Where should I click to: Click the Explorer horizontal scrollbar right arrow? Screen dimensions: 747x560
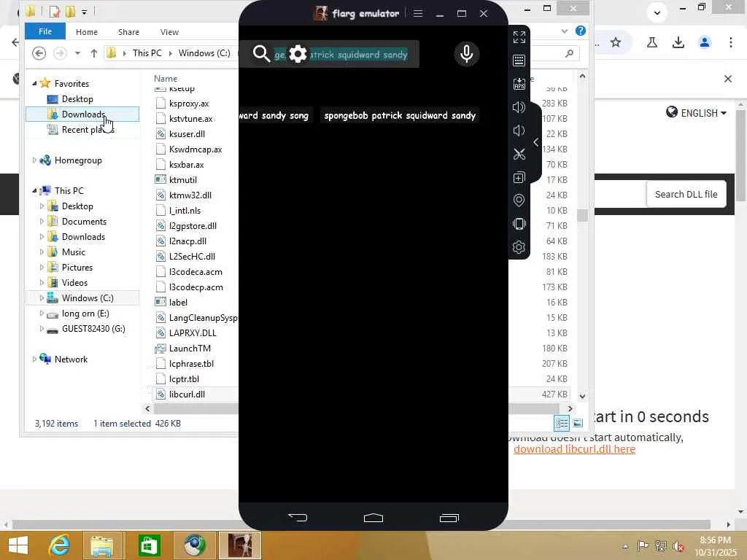click(570, 408)
